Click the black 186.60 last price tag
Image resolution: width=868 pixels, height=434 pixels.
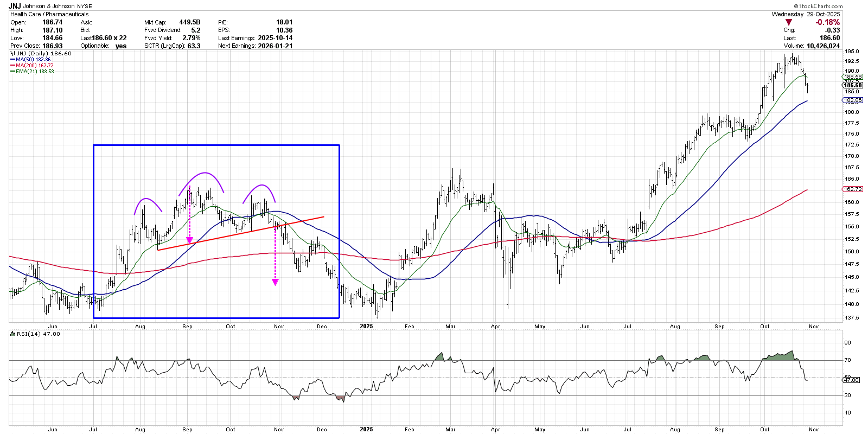coord(852,85)
